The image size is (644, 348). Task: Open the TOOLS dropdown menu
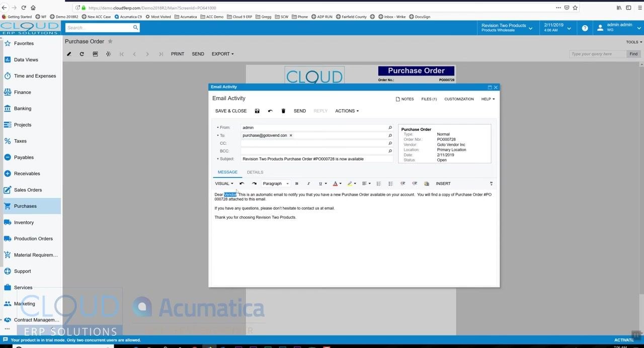(634, 42)
